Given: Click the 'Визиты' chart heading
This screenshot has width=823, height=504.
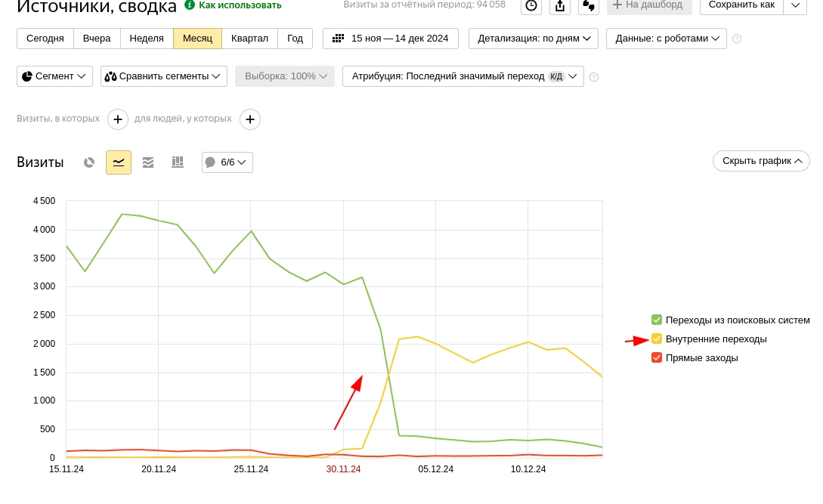Looking at the screenshot, I should tap(40, 162).
